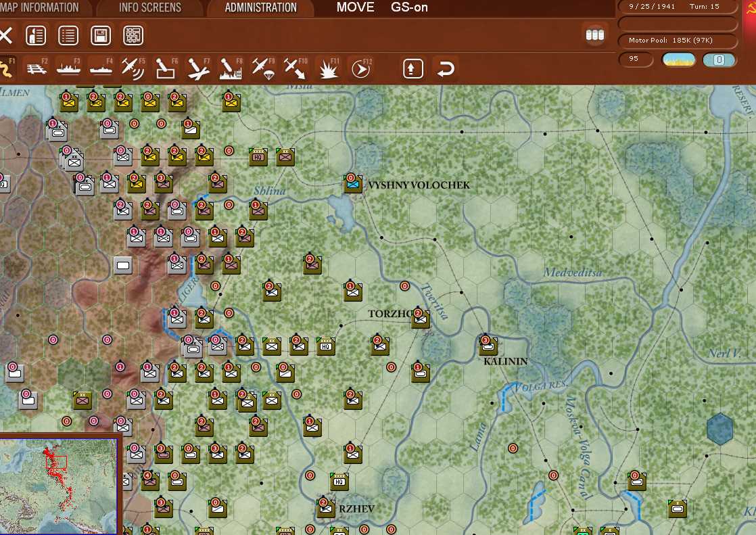Select the unit counter on Torzhok
Viewport: 756px width, 535px height.
(x=421, y=319)
